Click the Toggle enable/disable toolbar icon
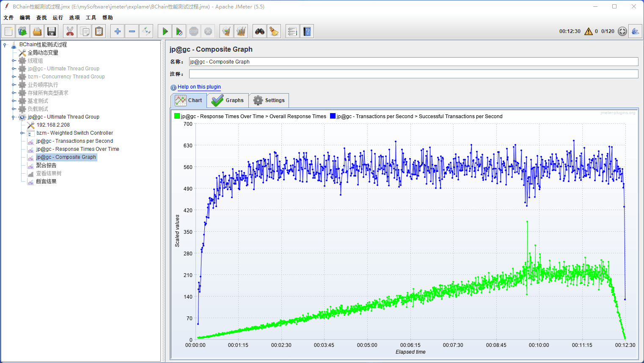 tap(146, 31)
